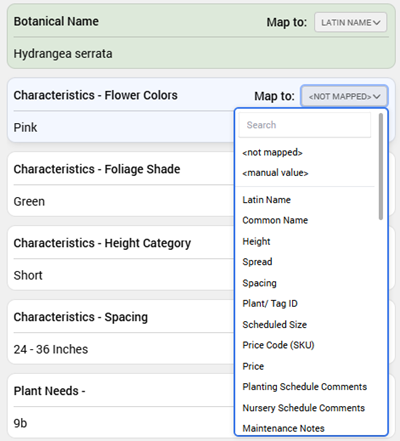Choose Height in the mapping list

pyautogui.click(x=256, y=241)
